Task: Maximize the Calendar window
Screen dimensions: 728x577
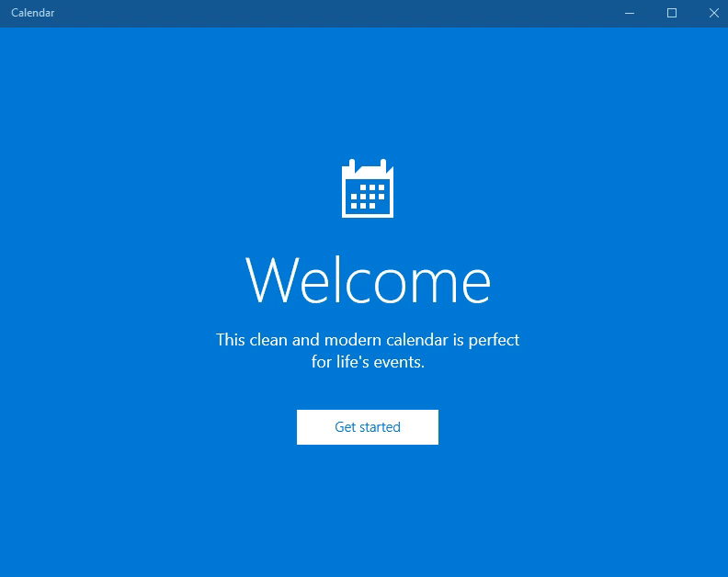Action: [671, 13]
